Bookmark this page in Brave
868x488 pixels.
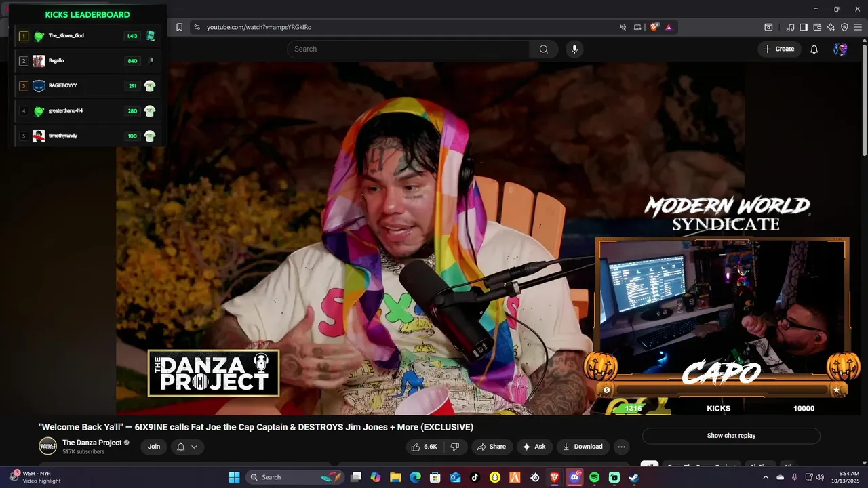pyautogui.click(x=179, y=27)
